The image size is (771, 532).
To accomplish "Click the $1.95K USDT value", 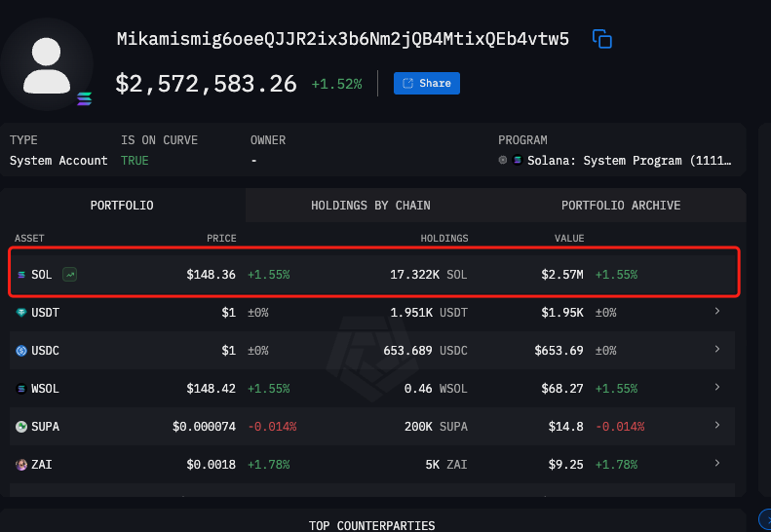I will (562, 312).
